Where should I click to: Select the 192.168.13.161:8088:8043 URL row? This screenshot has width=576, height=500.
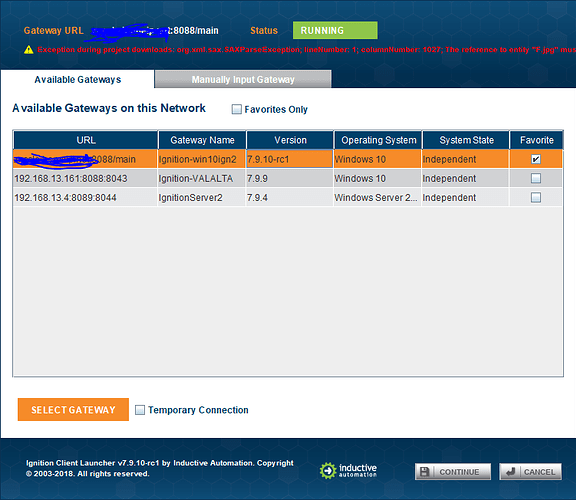(x=85, y=178)
